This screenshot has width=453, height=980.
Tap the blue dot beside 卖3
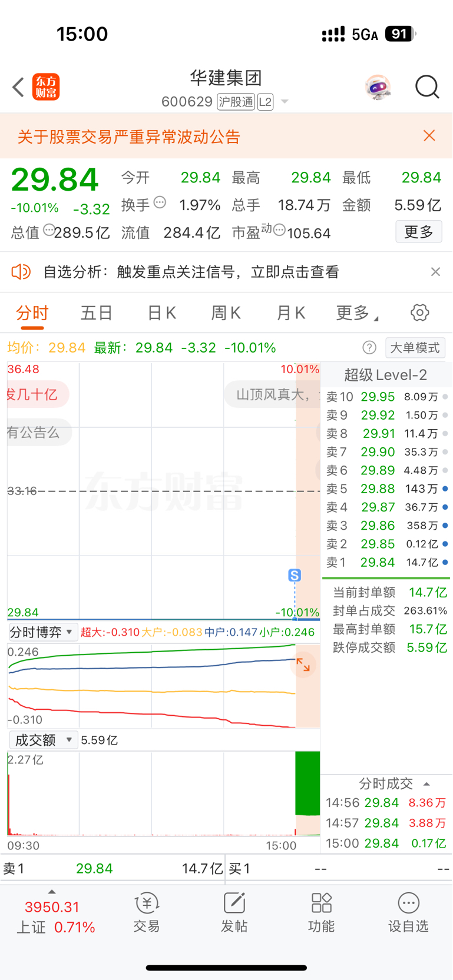pyautogui.click(x=445, y=525)
